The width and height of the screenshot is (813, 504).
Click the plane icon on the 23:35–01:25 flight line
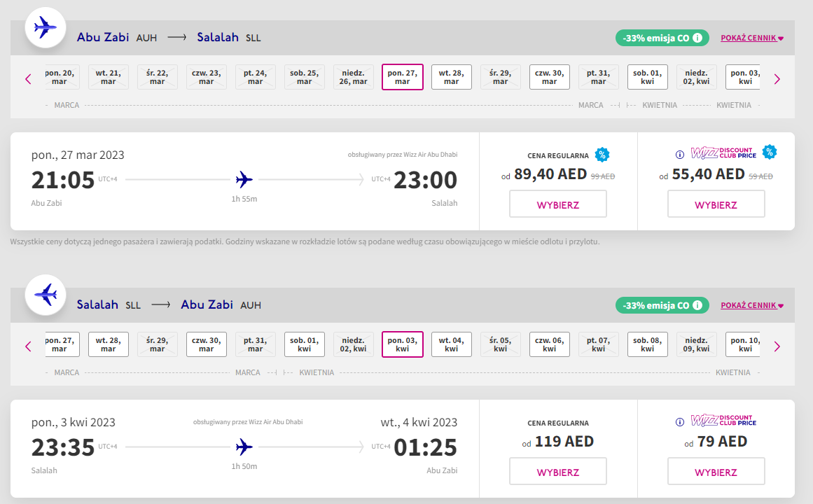click(244, 447)
